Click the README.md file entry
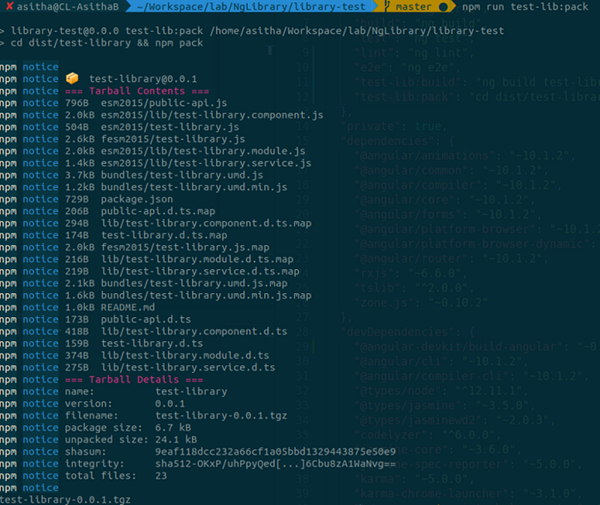Viewport: 600px width, 505px height. point(128,307)
